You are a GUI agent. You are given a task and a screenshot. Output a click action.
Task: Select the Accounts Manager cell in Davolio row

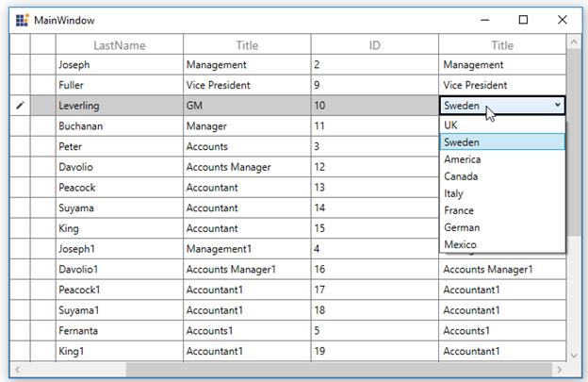247,167
